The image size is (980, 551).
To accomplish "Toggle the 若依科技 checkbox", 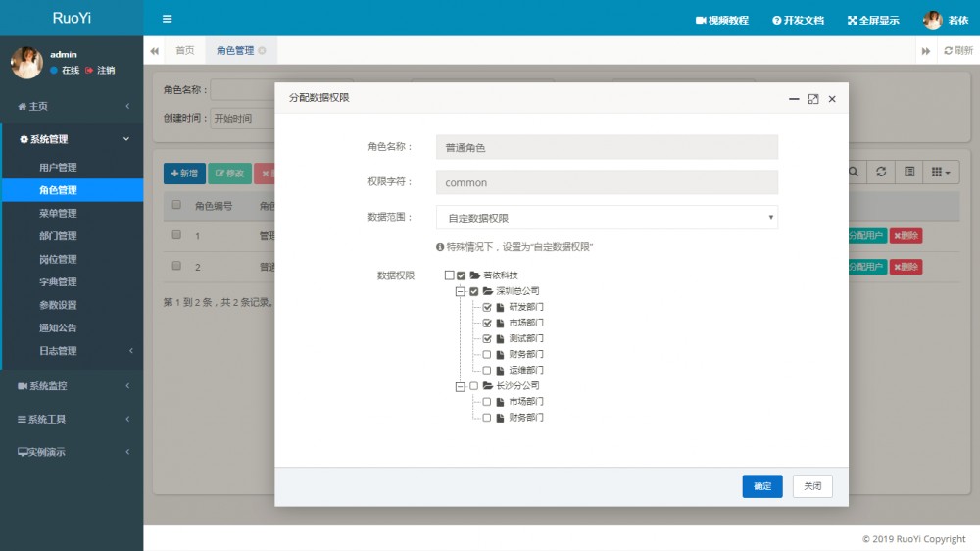I will pos(462,275).
